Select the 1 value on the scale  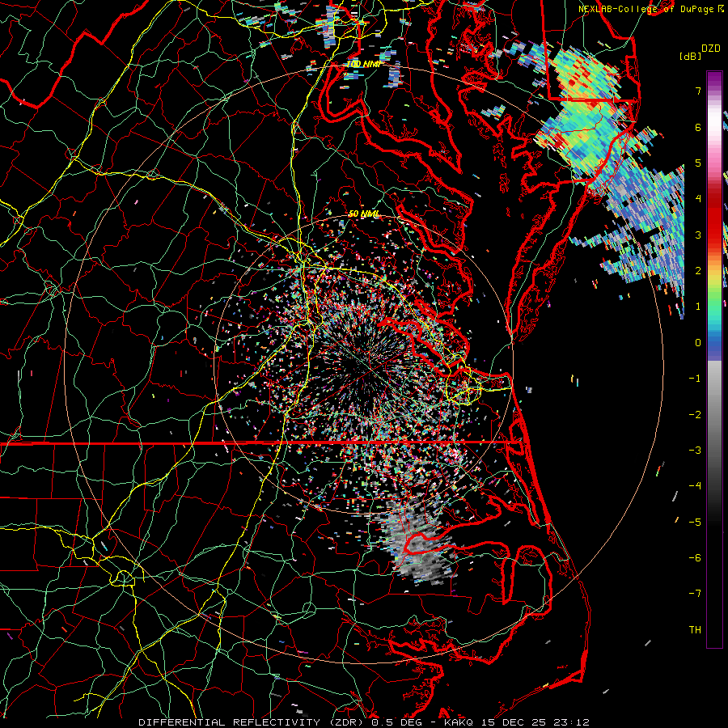[x=698, y=307]
